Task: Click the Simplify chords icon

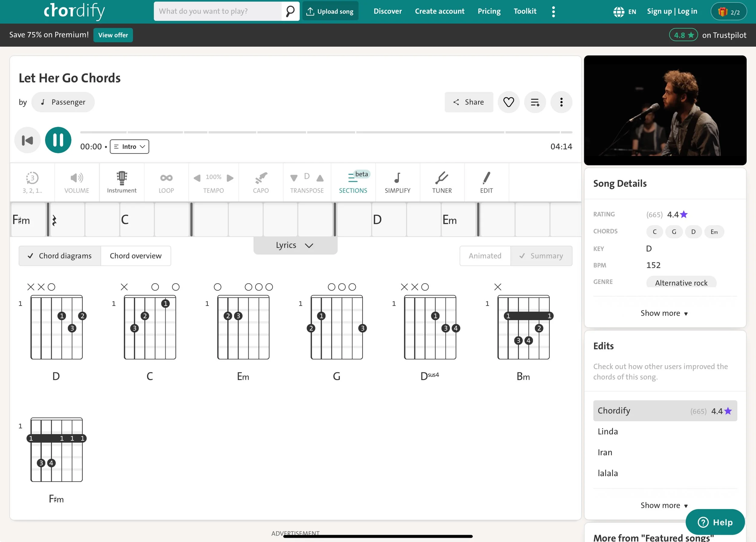Action: 397,182
